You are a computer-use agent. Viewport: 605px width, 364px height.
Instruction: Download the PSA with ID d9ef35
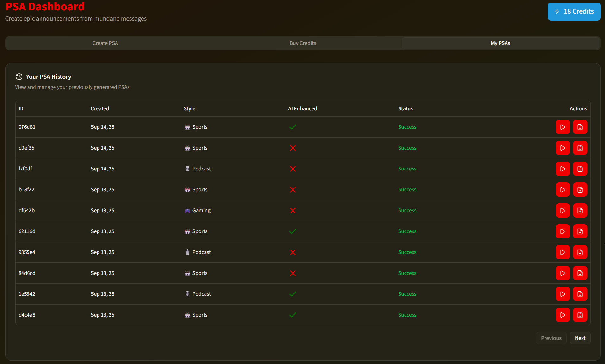(580, 148)
